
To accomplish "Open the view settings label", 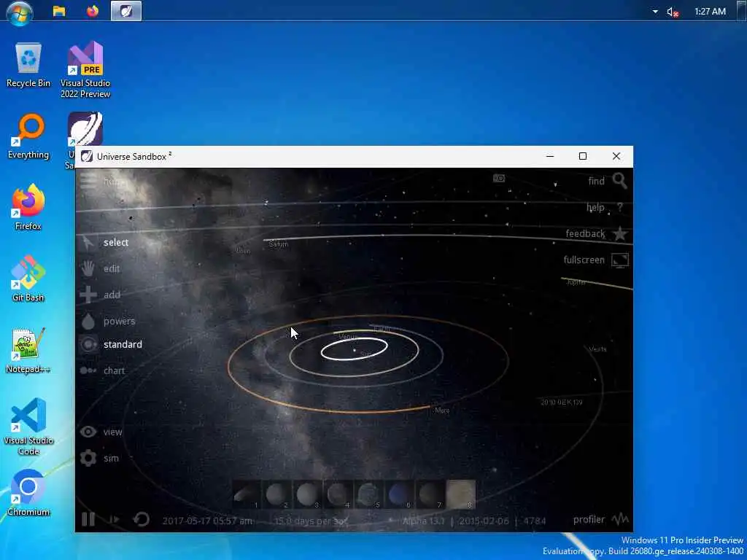I will coord(113,432).
